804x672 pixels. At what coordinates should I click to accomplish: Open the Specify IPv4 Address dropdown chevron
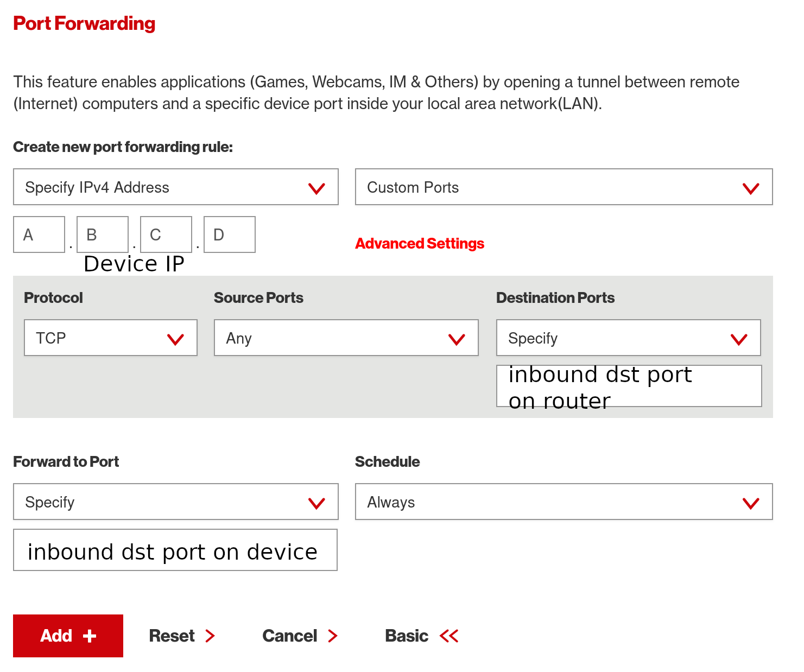point(316,187)
